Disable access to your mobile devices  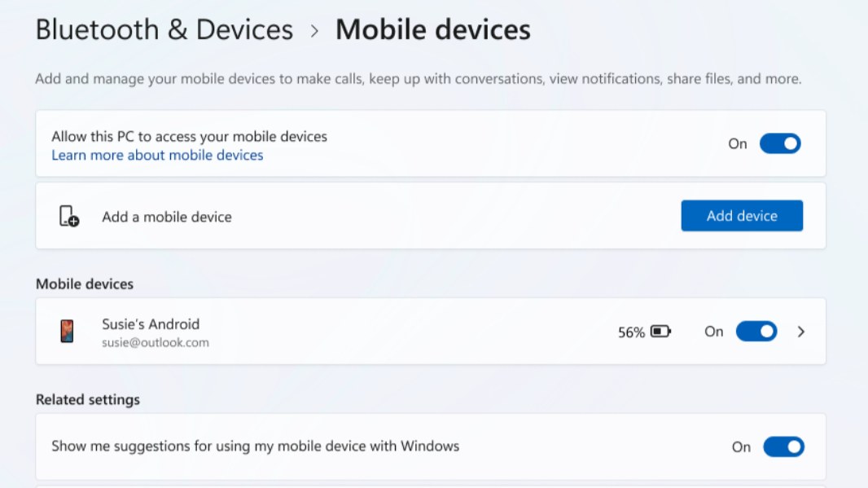[x=780, y=143]
